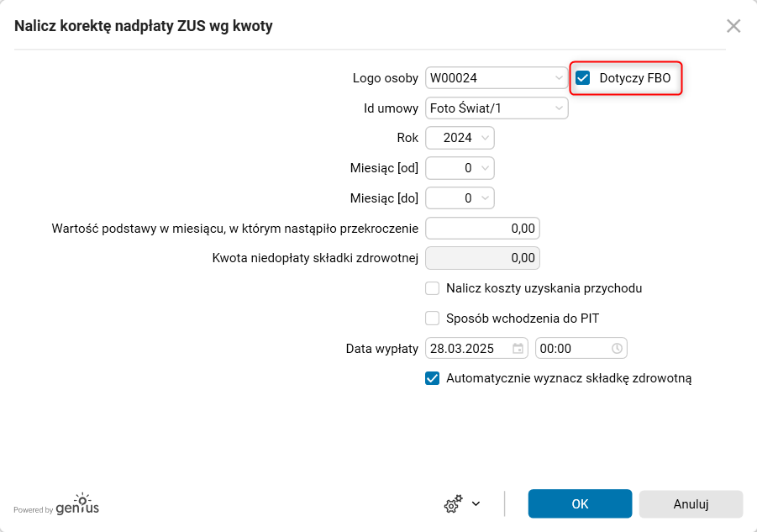Enable Nalicz koszty uzyskania przychodu

[433, 288]
